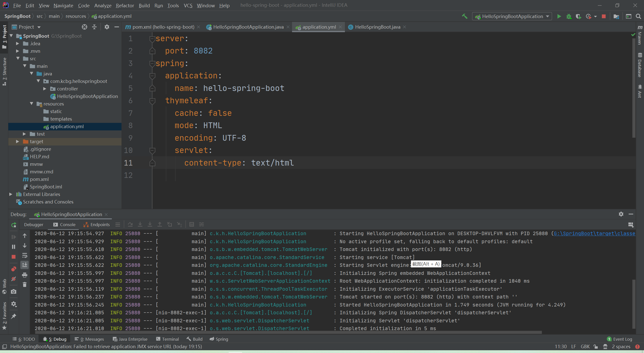644x353 pixels.
Task: Switch to HelloSpringBoot.java editor tab
Action: coord(377,27)
